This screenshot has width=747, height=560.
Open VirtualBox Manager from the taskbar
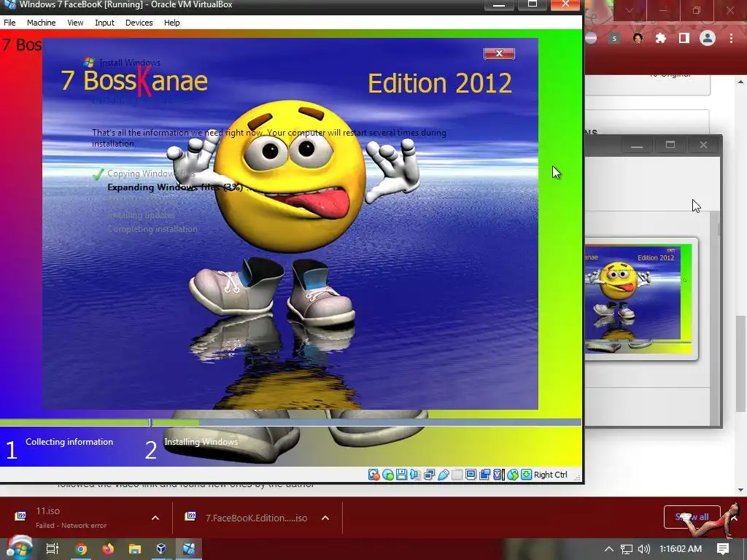(161, 549)
